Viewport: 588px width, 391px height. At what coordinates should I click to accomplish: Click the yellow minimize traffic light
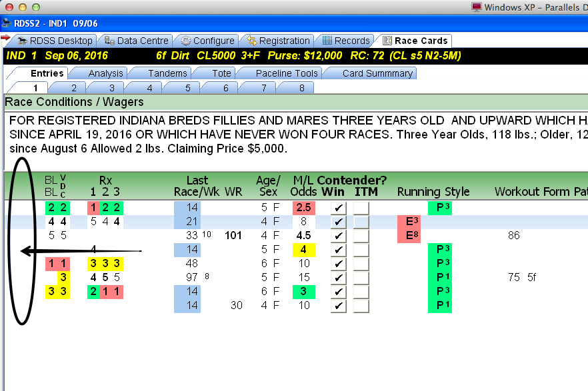(x=23, y=7)
